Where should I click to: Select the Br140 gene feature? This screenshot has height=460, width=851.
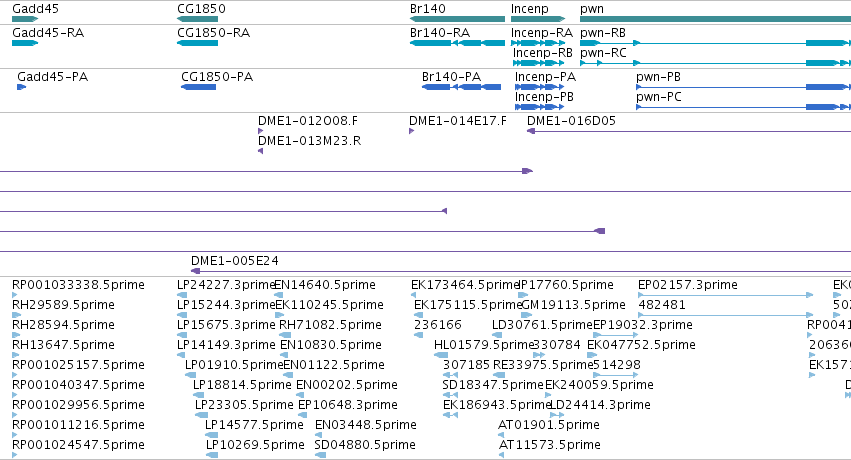click(457, 19)
